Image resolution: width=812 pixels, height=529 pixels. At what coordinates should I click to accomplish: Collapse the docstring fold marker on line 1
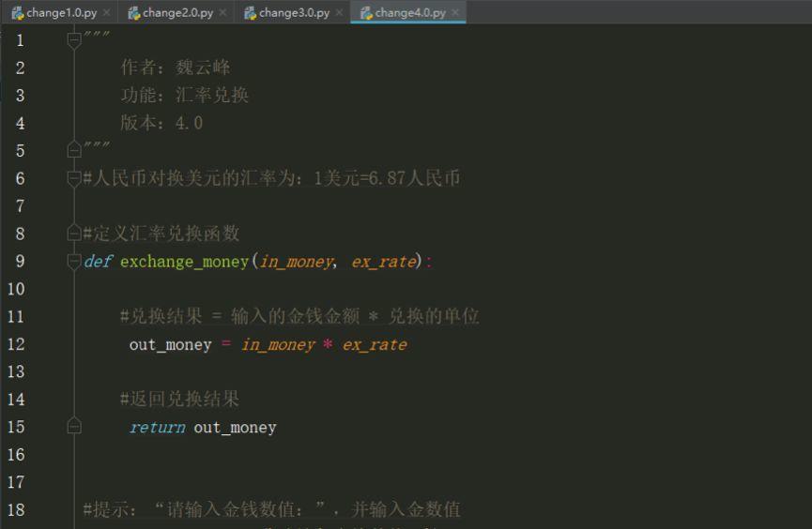74,39
